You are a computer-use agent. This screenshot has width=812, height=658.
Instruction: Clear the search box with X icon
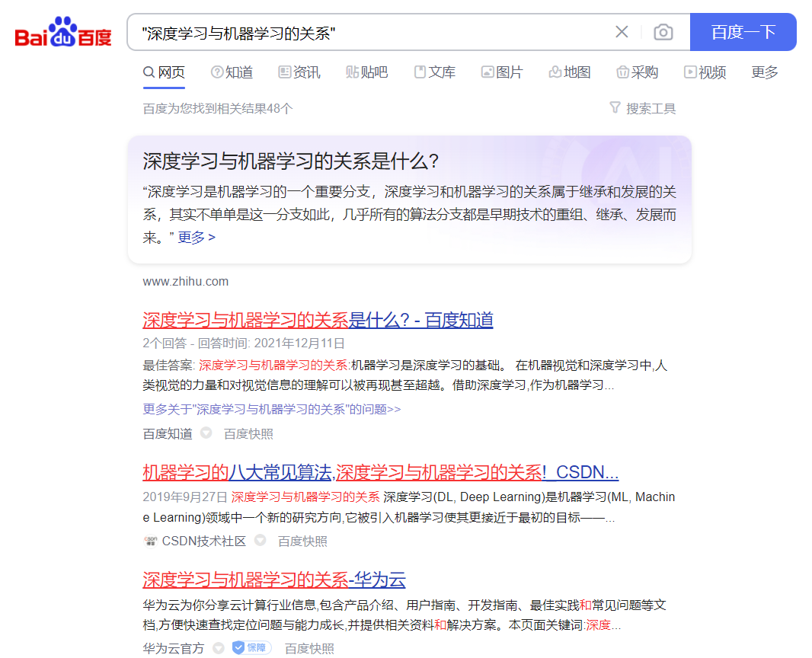pos(622,32)
